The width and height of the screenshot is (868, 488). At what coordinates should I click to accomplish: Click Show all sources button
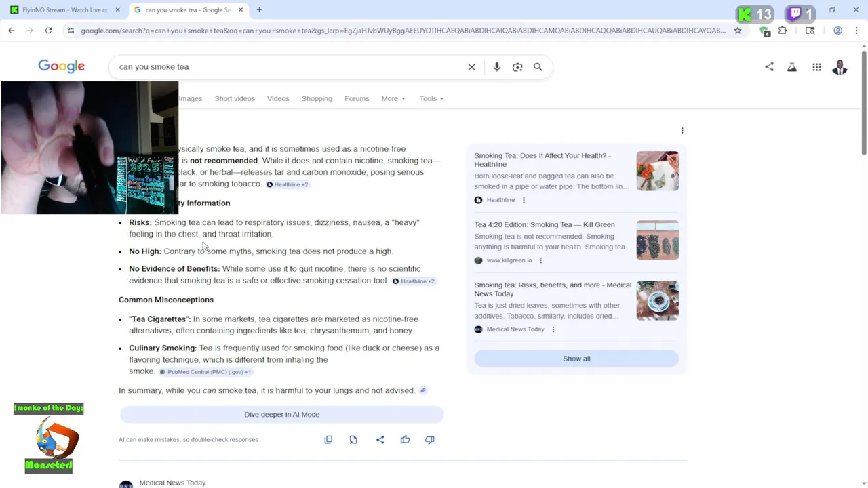(x=576, y=359)
